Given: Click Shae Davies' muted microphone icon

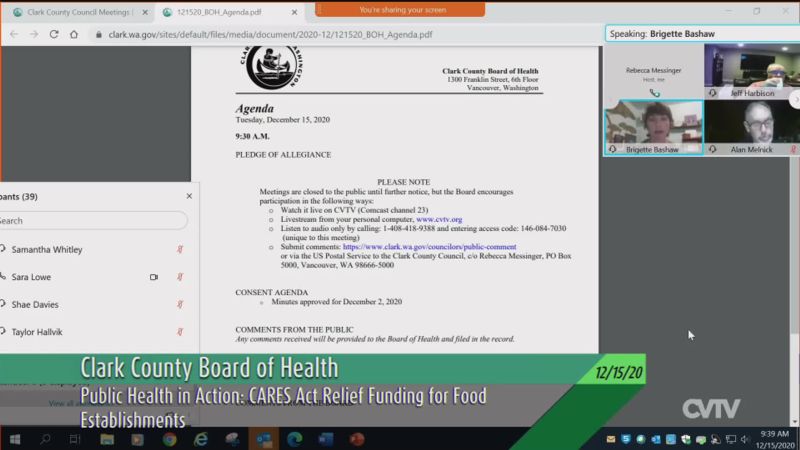Looking at the screenshot, I should coord(180,304).
